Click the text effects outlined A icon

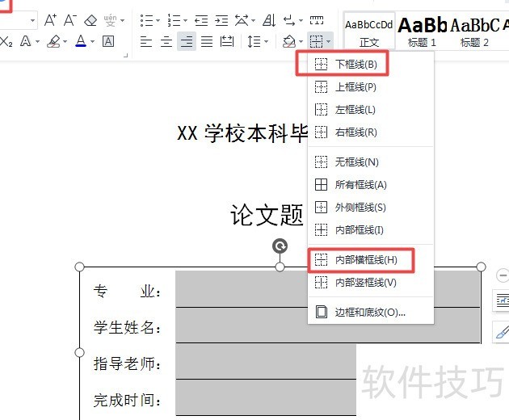pos(25,41)
